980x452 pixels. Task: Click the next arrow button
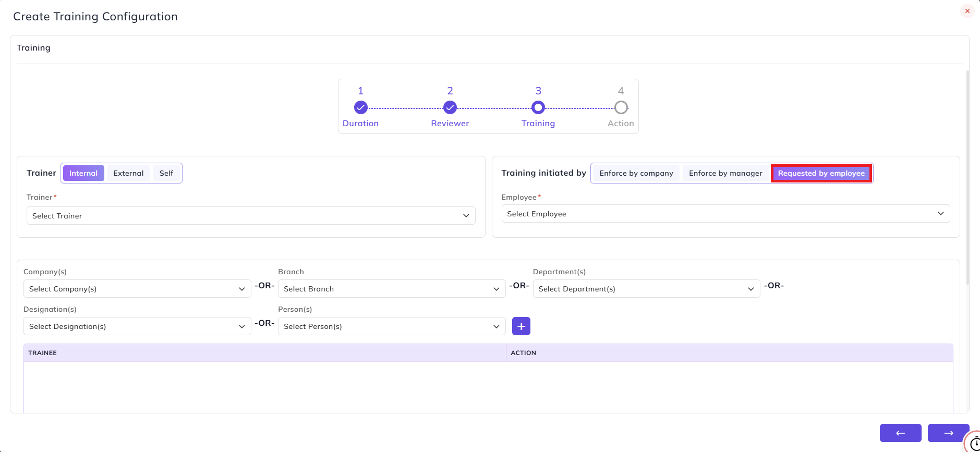(x=948, y=433)
